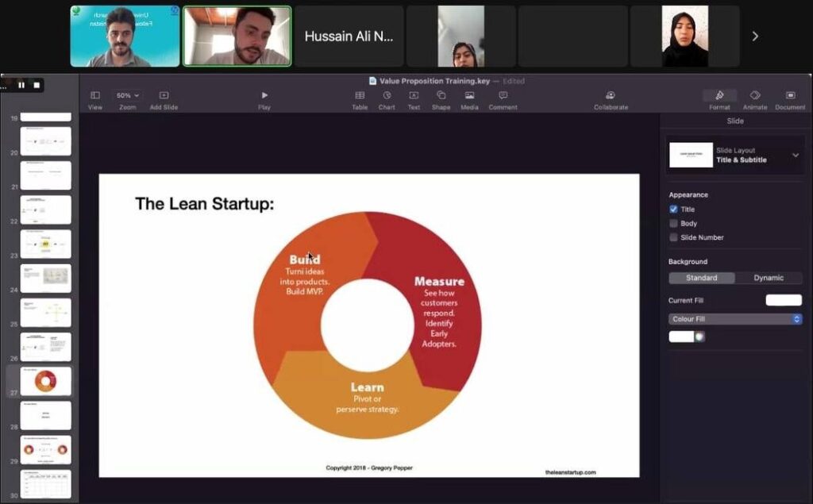Pause the screen recording

click(21, 85)
